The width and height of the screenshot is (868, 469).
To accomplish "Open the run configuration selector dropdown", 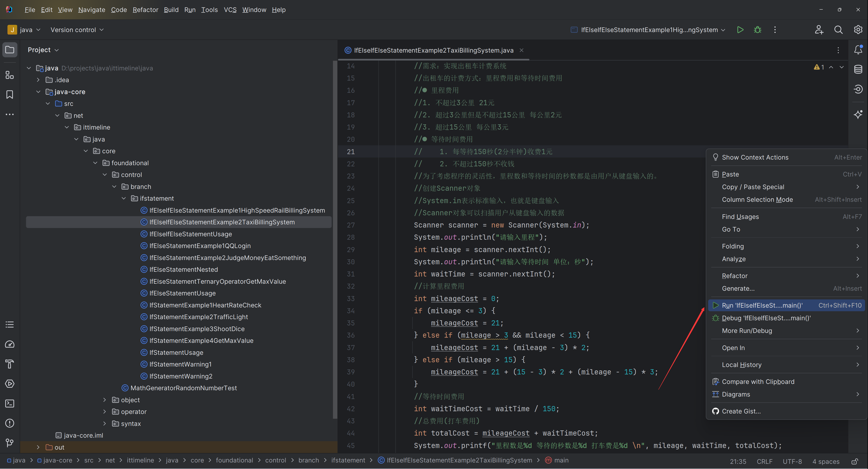I will point(648,30).
